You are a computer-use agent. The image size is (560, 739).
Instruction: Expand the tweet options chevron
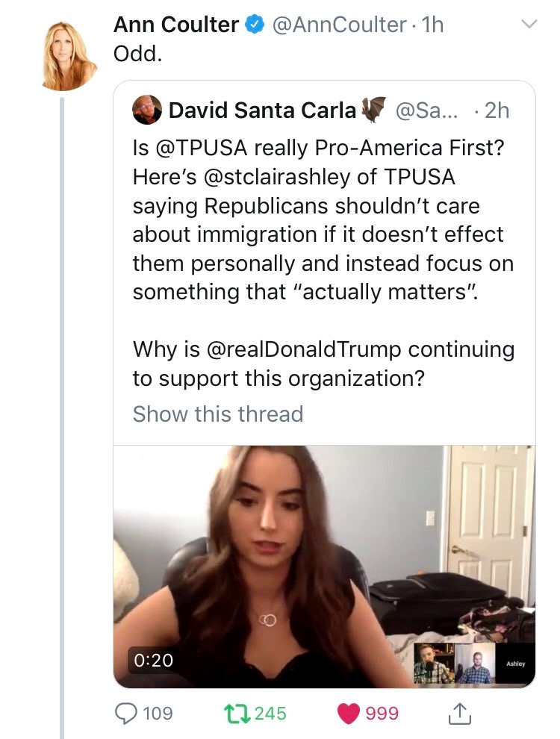(x=529, y=24)
